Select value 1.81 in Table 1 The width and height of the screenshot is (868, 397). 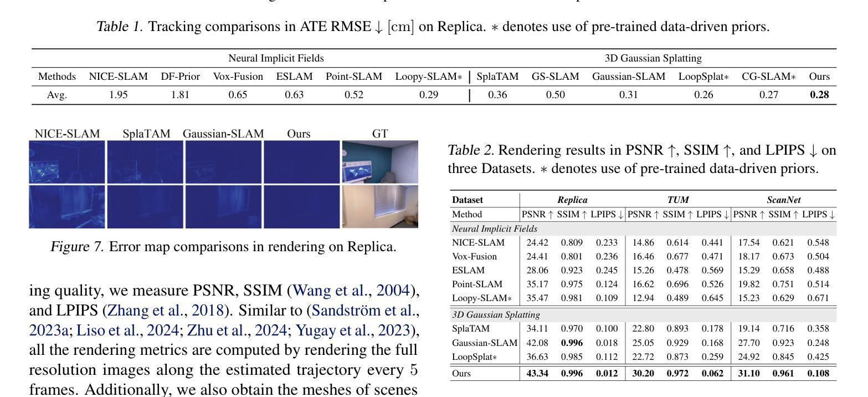tap(180, 95)
